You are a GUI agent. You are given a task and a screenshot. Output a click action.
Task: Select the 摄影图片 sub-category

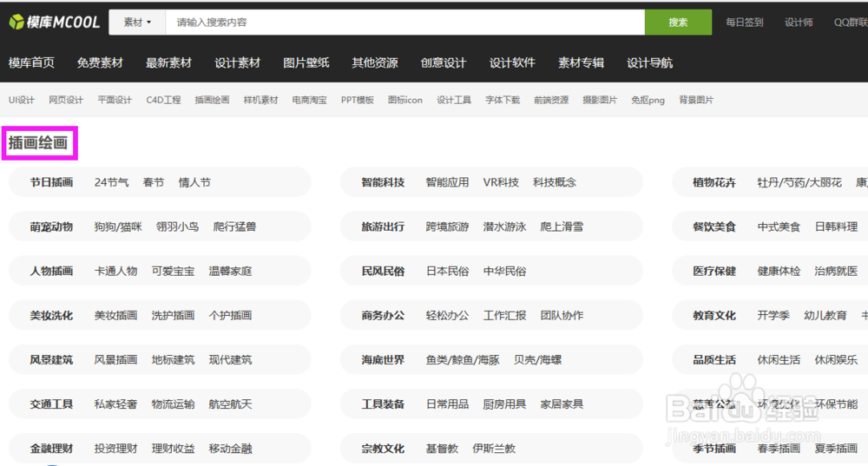tap(600, 100)
